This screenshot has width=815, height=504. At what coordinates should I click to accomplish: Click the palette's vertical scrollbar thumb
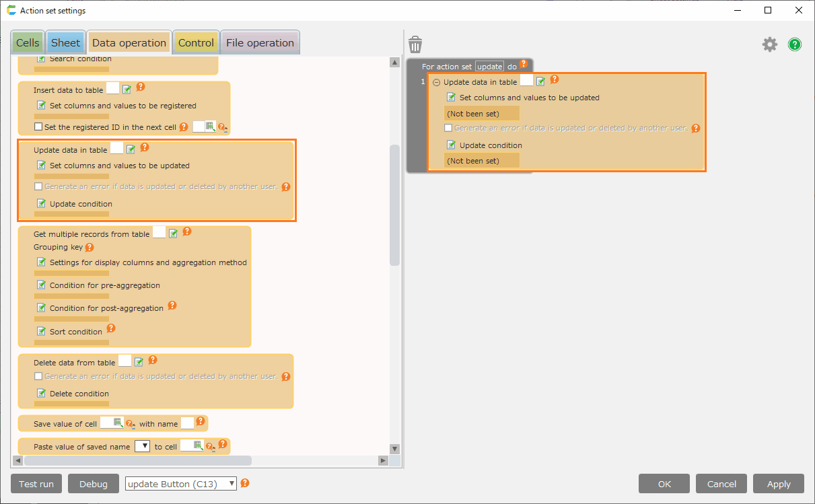click(395, 205)
